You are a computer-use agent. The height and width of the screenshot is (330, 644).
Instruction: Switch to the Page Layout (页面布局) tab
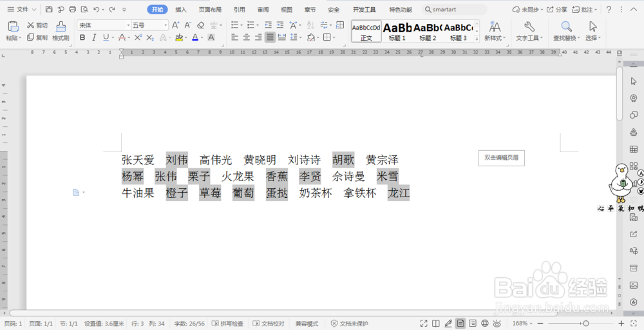click(210, 10)
